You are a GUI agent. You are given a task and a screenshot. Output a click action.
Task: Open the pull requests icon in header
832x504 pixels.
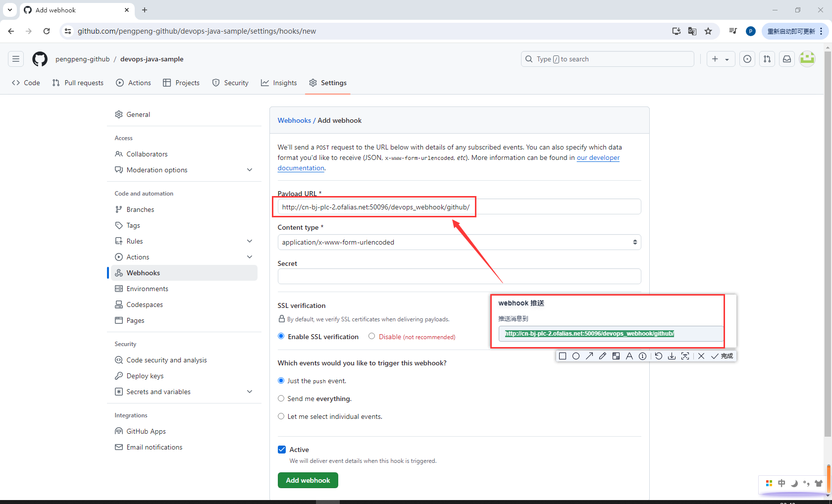tap(767, 59)
